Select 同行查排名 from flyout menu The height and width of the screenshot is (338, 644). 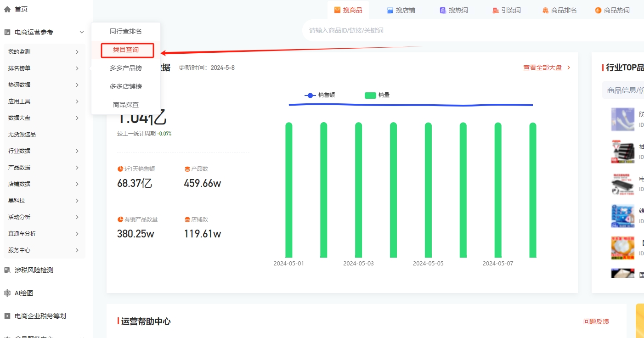coord(126,31)
